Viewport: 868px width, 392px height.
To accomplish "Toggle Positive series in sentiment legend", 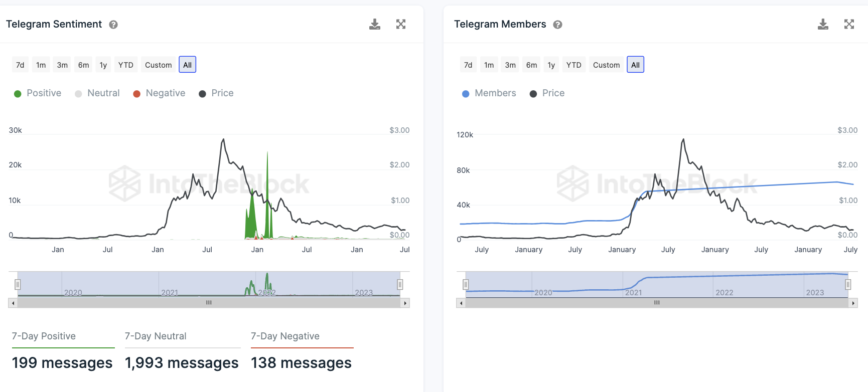I will [38, 93].
